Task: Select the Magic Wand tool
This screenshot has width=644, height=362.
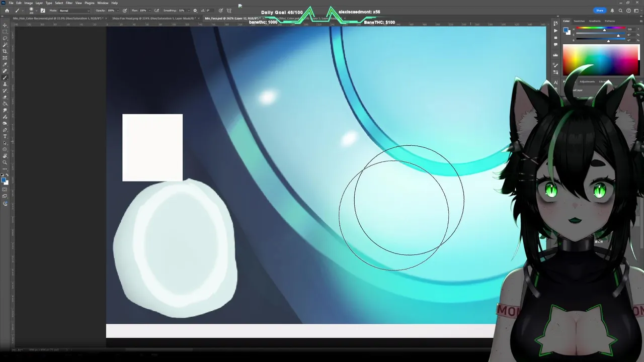Action: point(5,45)
